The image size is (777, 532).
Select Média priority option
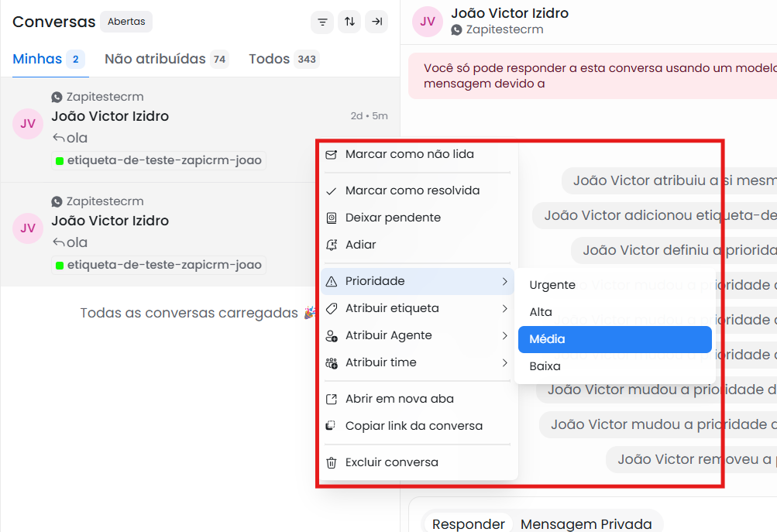coord(615,339)
